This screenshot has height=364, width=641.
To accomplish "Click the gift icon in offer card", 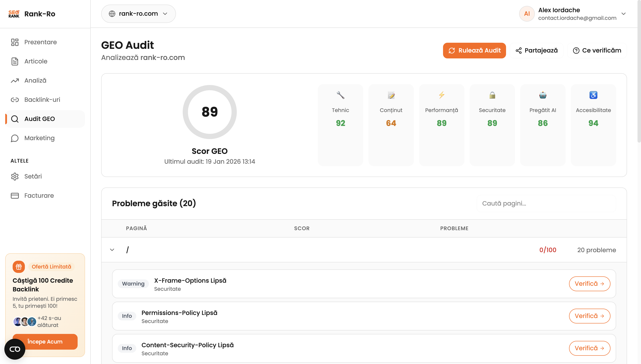I will coord(19,267).
